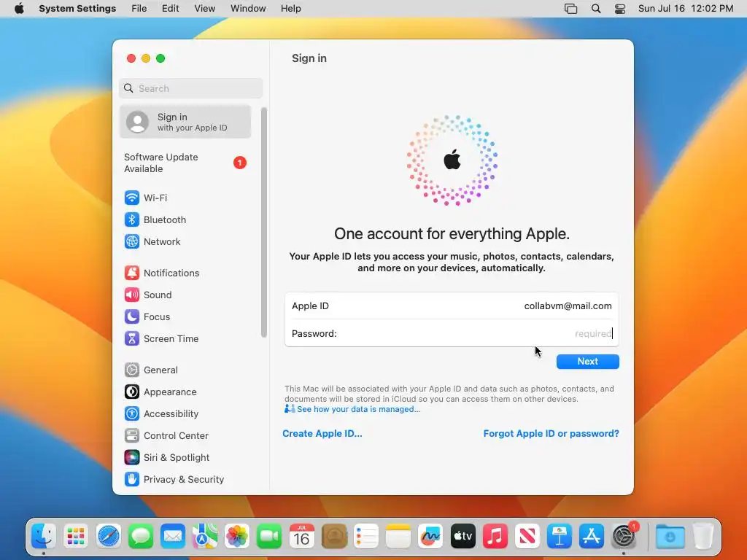The height and width of the screenshot is (560, 747).
Task: Open Finder from the Dock
Action: coord(43,537)
